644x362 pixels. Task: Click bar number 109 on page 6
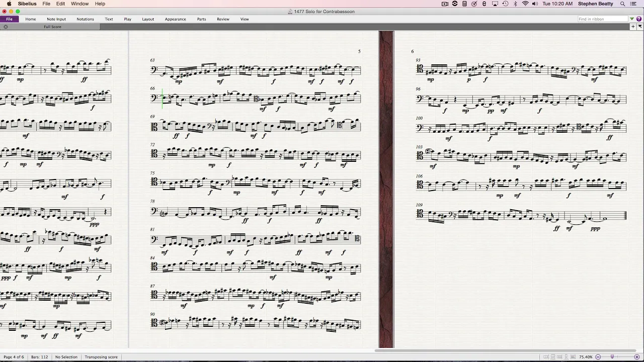[x=419, y=205]
